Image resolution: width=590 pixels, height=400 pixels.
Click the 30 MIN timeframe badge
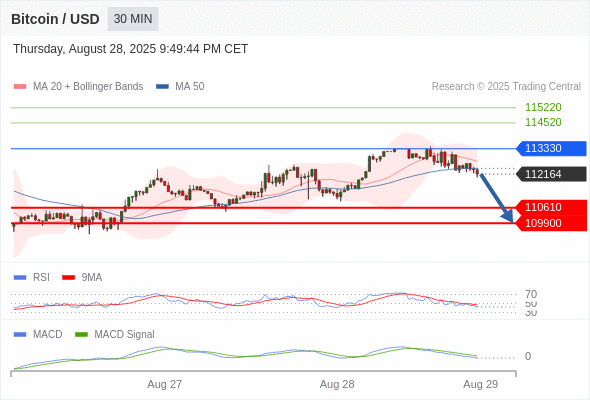click(x=133, y=19)
